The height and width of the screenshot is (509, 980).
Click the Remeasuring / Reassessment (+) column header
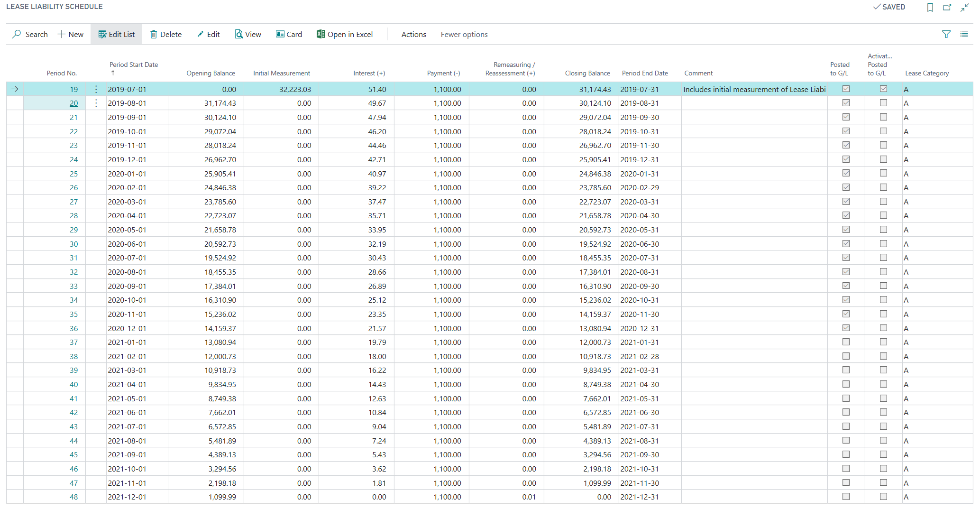510,69
